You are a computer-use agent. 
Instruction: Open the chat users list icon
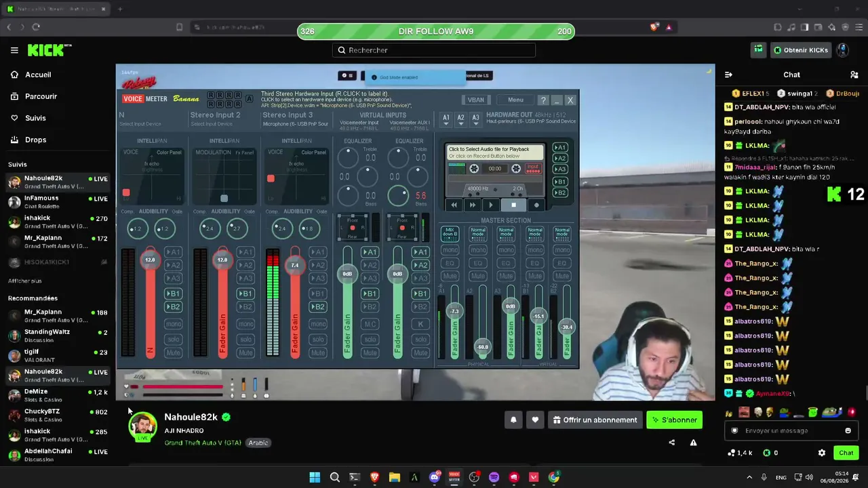(854, 75)
